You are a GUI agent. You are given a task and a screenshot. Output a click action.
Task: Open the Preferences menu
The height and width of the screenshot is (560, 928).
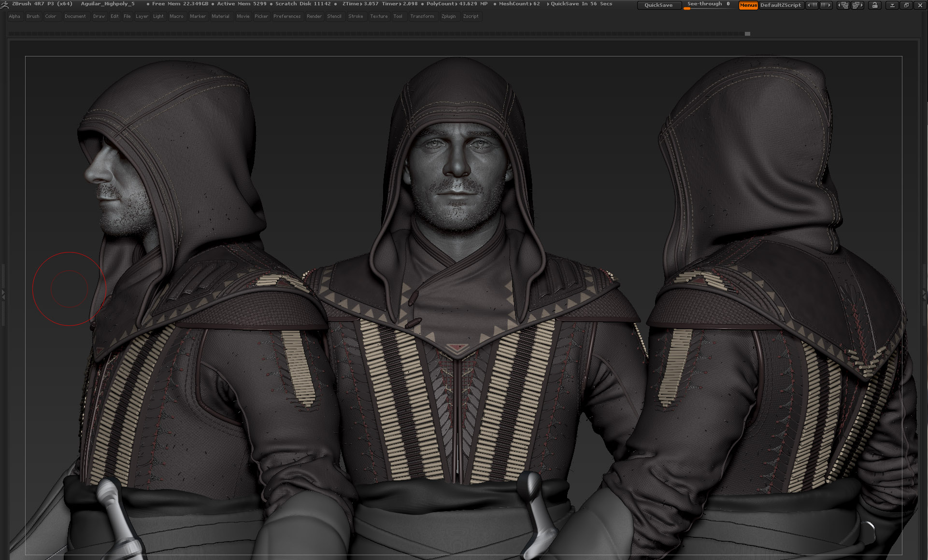287,16
